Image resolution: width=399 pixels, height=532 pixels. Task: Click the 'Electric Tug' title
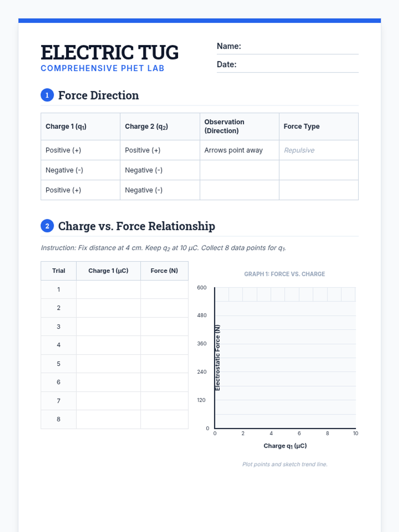pos(110,53)
